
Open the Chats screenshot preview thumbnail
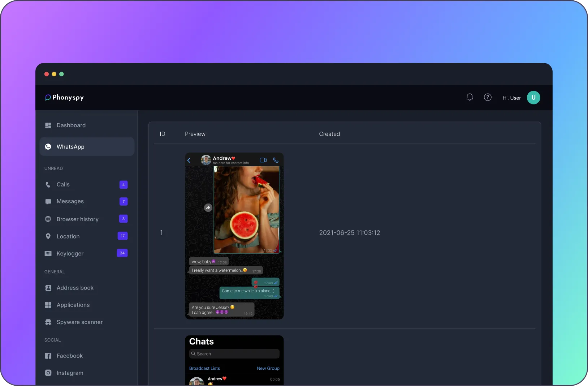234,360
